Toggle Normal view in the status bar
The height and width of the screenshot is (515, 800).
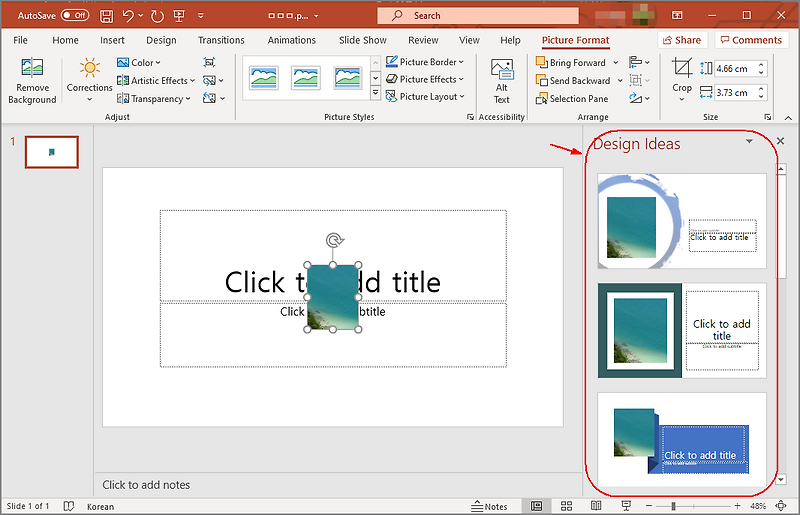[536, 506]
